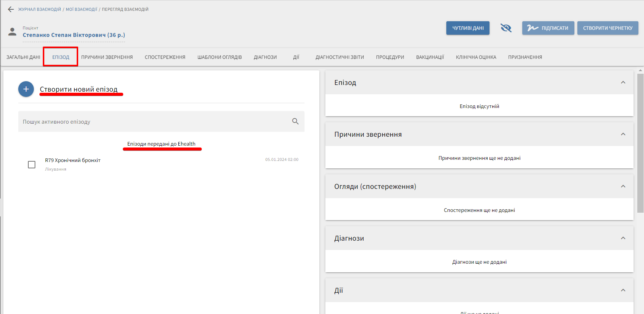Click the back arrow icon
Screen dimensions: 644x314
pos(11,9)
